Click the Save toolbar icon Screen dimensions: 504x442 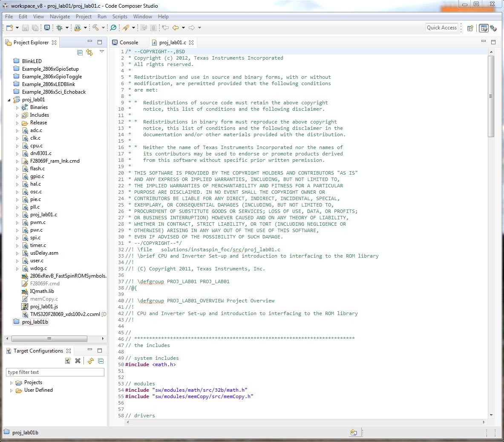click(25, 28)
